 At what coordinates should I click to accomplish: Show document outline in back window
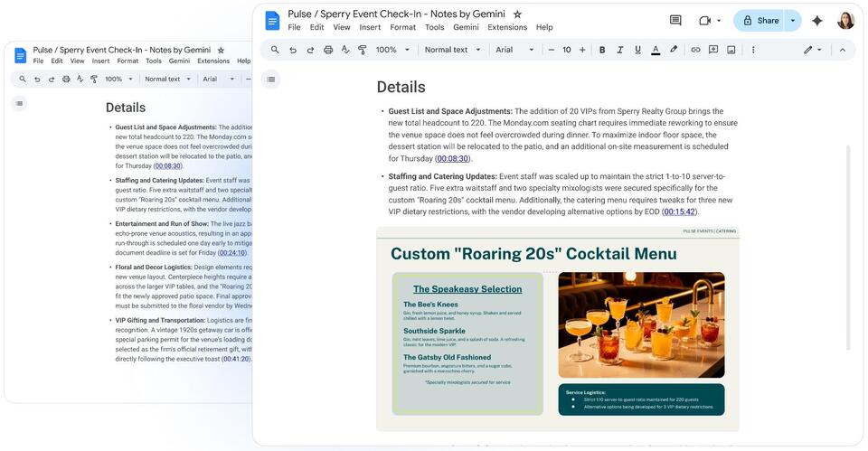click(x=19, y=103)
